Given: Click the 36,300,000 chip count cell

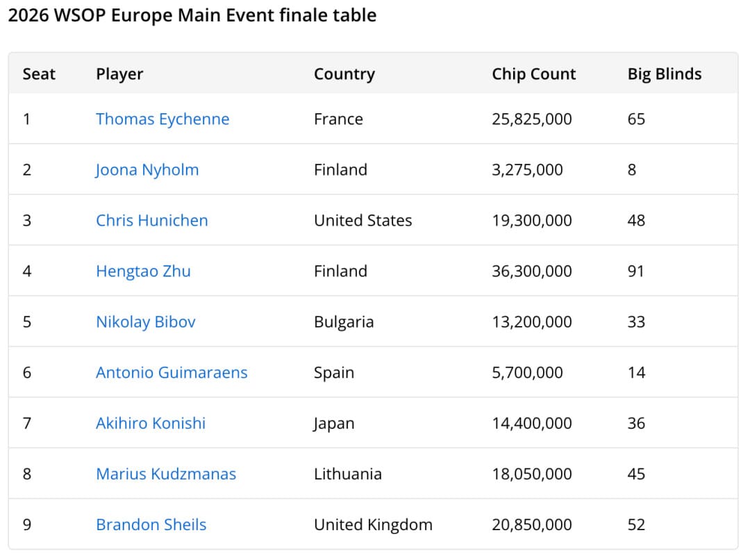Looking at the screenshot, I should coord(532,271).
